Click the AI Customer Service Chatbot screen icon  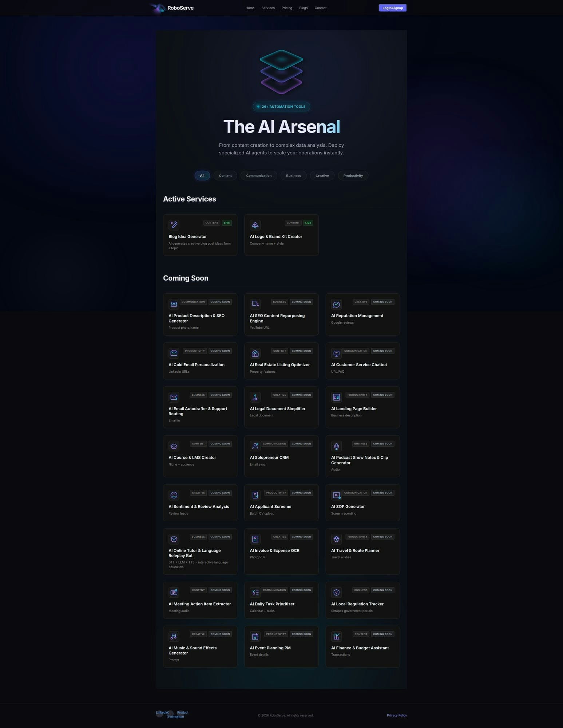pyautogui.click(x=336, y=353)
